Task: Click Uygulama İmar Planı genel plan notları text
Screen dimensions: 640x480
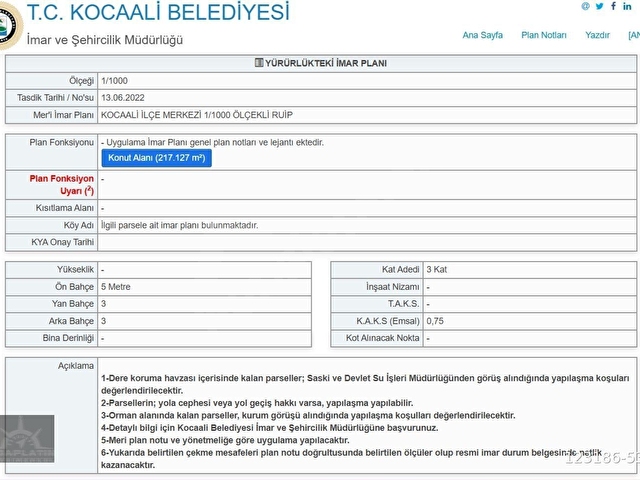Action: (x=212, y=142)
